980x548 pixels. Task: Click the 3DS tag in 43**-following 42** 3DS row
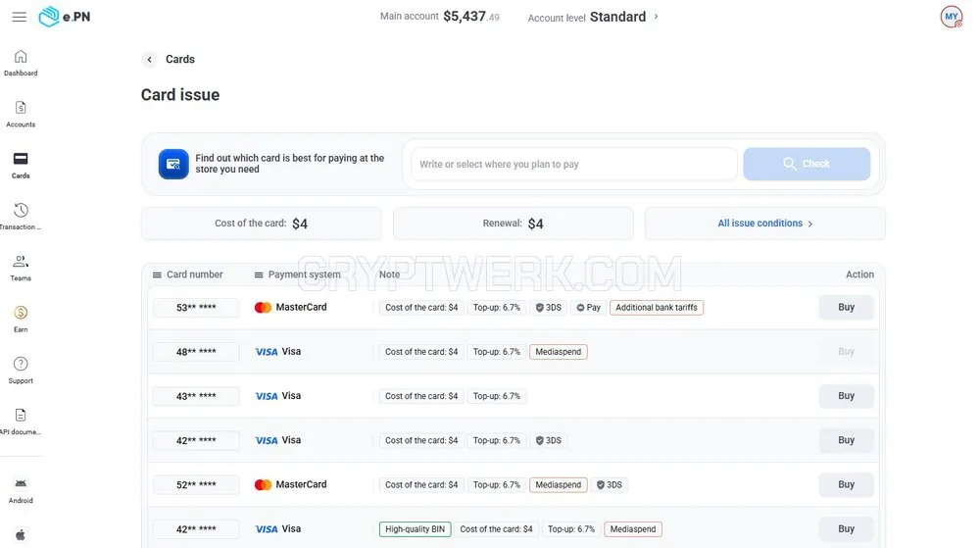(548, 440)
